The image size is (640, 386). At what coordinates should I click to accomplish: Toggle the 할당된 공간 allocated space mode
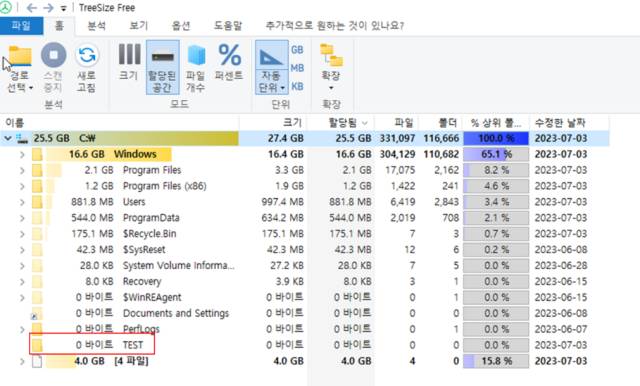coord(162,67)
